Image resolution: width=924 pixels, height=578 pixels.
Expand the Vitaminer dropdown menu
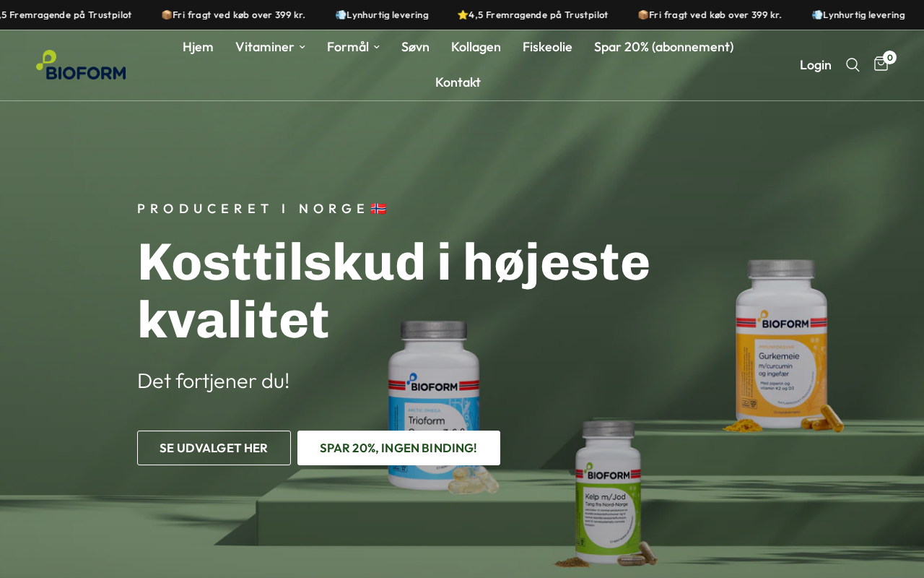(270, 47)
